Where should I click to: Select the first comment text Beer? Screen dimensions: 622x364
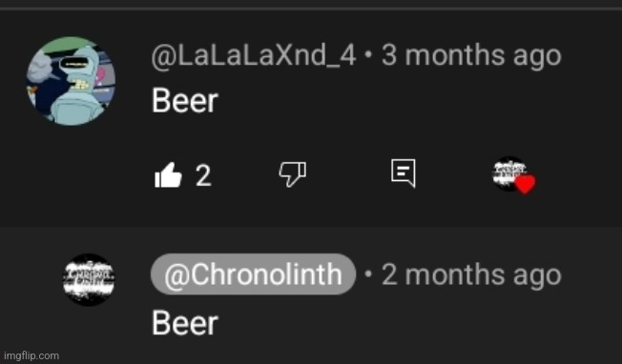point(185,101)
